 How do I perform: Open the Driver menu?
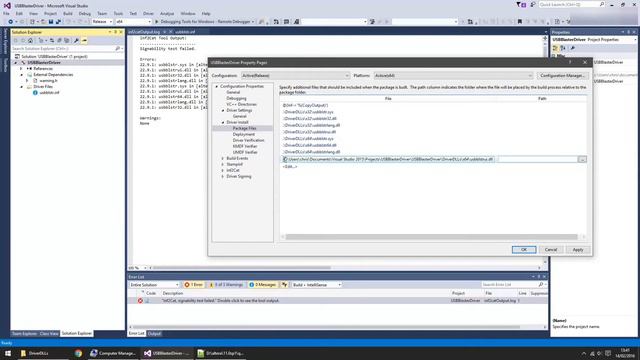pyautogui.click(x=148, y=13)
